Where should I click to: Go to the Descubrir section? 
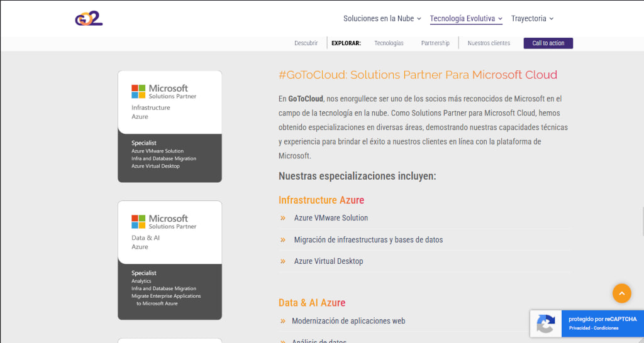[x=306, y=43]
